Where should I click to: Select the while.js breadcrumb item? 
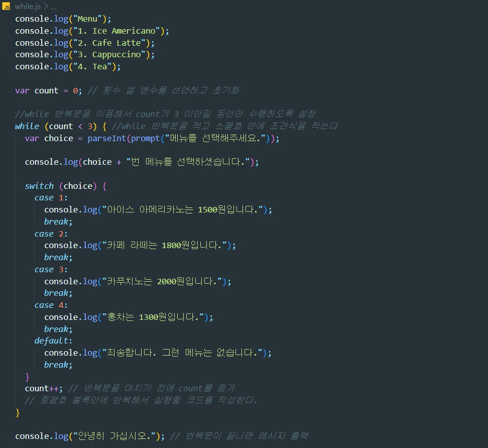pyautogui.click(x=28, y=6)
